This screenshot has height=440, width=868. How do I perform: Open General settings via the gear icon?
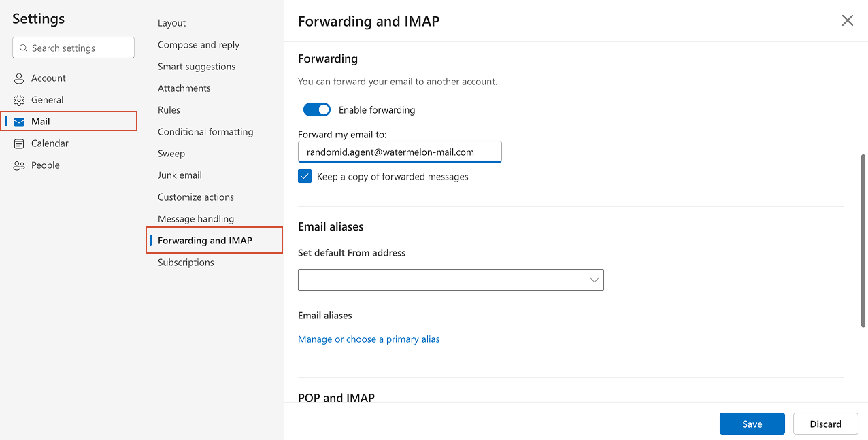[19, 99]
